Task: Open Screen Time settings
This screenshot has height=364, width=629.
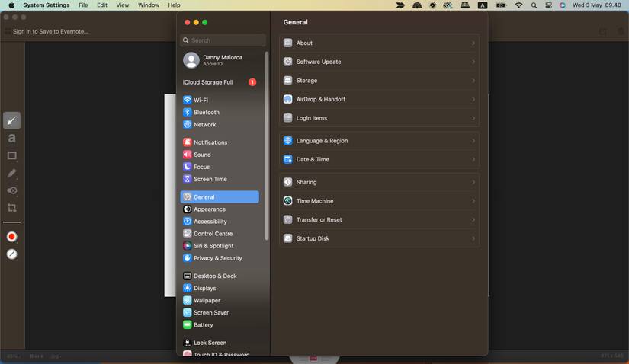Action: click(x=220, y=179)
